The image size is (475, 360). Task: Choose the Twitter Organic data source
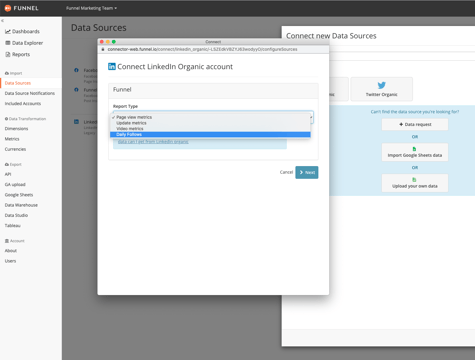pos(381,89)
